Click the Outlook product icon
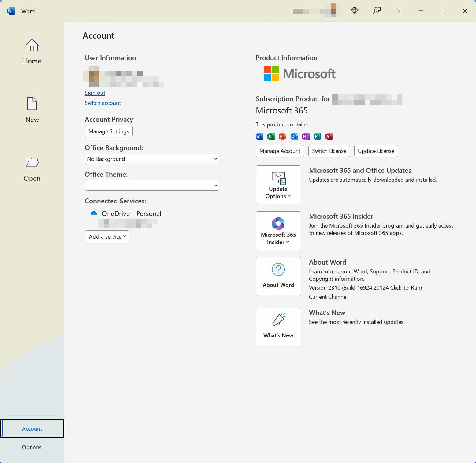This screenshot has height=463, width=476. click(294, 136)
